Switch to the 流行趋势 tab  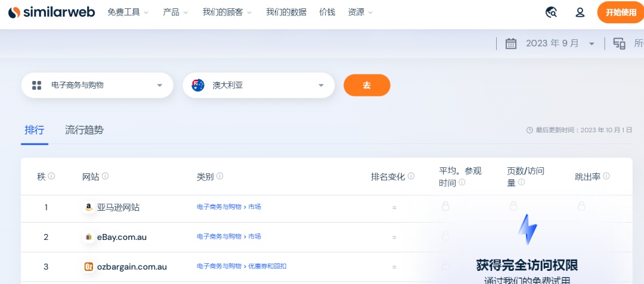pyautogui.click(x=84, y=130)
